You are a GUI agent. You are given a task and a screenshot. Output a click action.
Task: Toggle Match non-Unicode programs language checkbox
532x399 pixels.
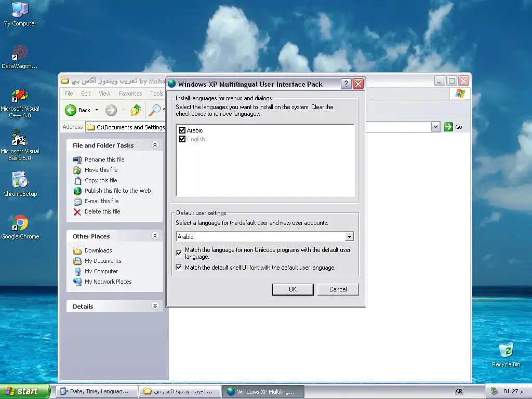[179, 253]
